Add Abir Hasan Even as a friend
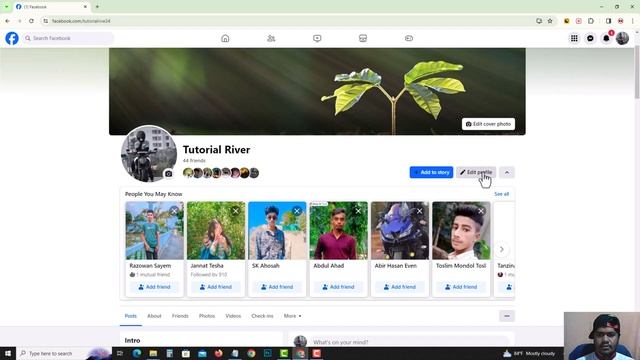 point(400,287)
